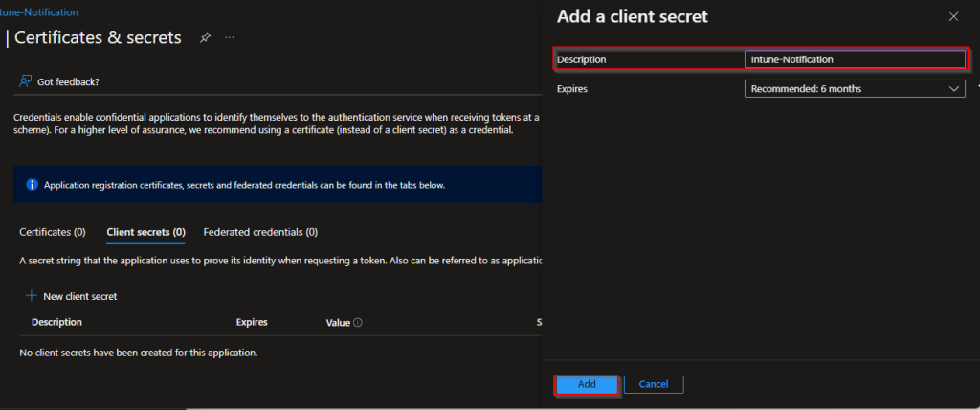Close the Add a client secret panel
The width and height of the screenshot is (980, 410).
[952, 16]
